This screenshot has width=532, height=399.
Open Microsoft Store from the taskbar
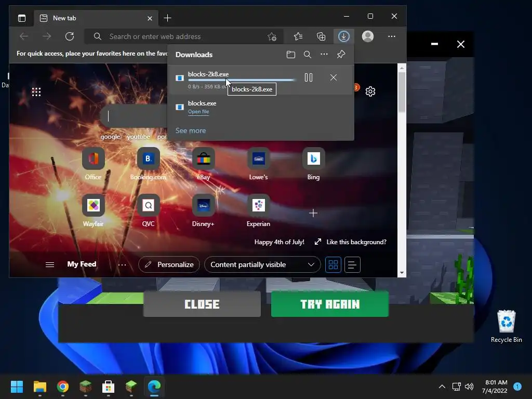pos(108,387)
